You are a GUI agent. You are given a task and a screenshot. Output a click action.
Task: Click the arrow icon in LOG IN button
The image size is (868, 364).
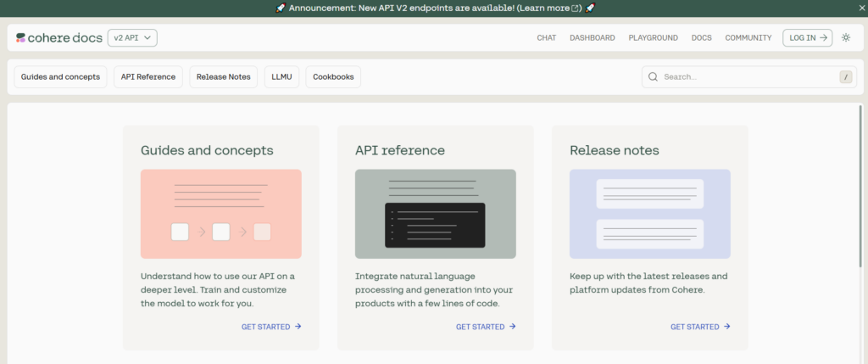click(x=822, y=37)
